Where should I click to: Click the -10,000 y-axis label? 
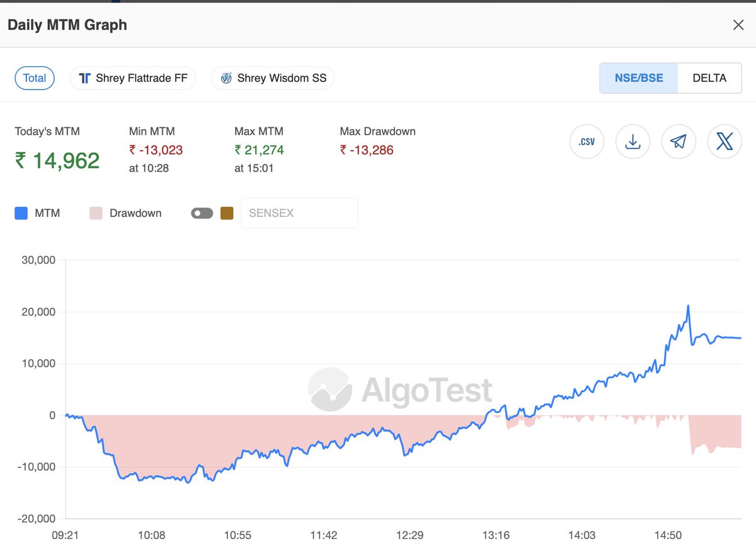click(37, 466)
